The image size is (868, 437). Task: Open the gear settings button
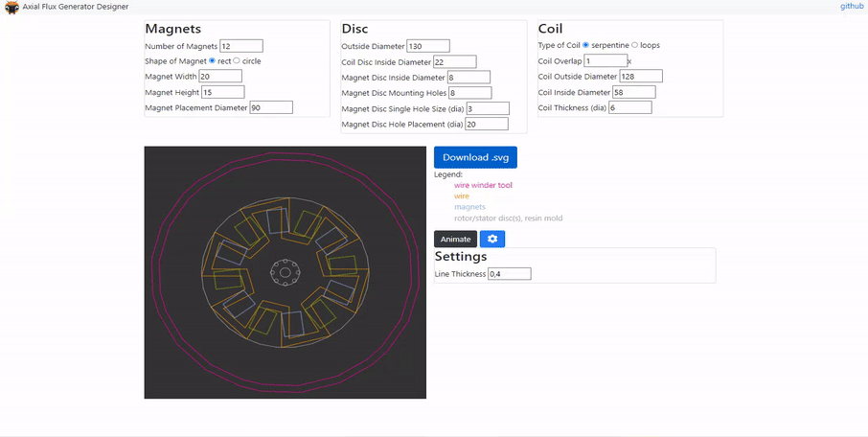click(492, 239)
